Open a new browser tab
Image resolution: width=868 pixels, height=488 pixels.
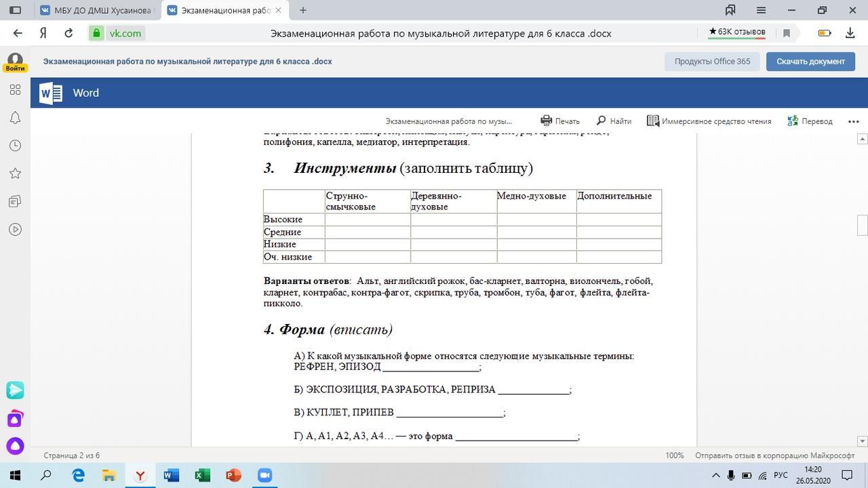tap(303, 10)
